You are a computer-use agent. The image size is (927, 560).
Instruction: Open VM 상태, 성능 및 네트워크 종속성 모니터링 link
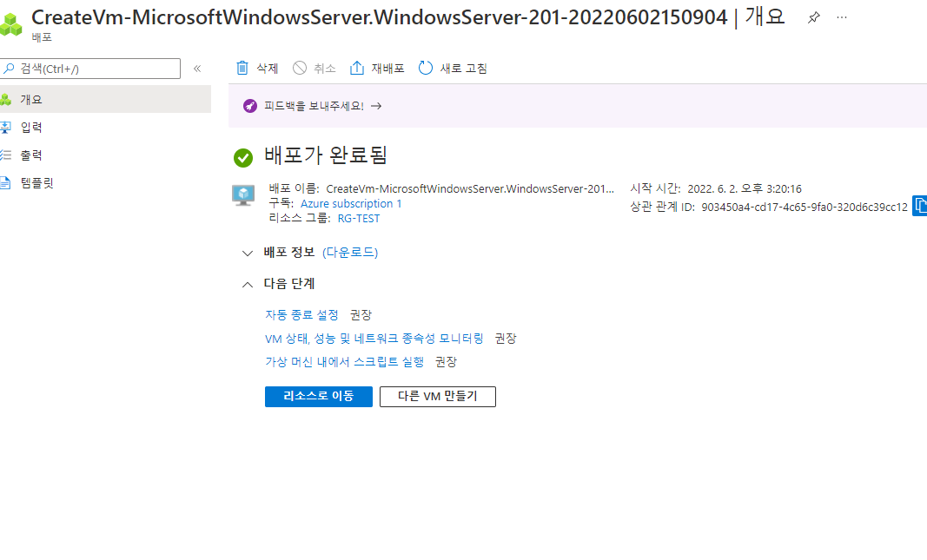click(x=374, y=339)
